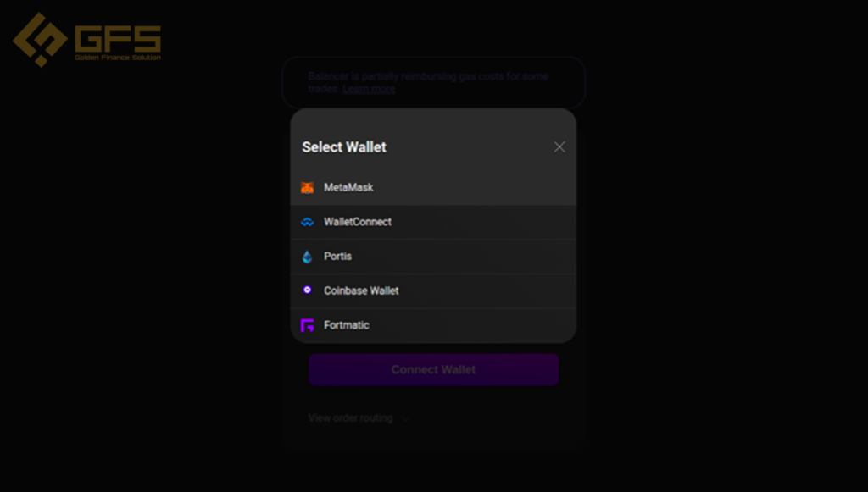Click the View order routing chevron
This screenshot has width=868, height=492.
tap(404, 419)
